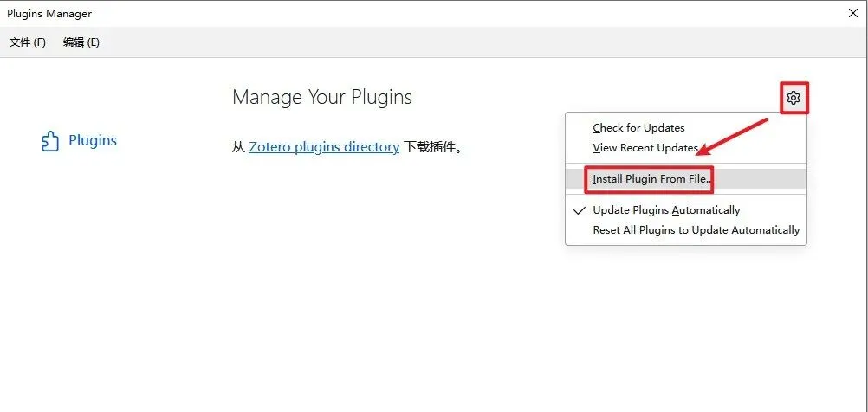Open the Zotero plugins directory link
The width and height of the screenshot is (868, 412).
[324, 147]
